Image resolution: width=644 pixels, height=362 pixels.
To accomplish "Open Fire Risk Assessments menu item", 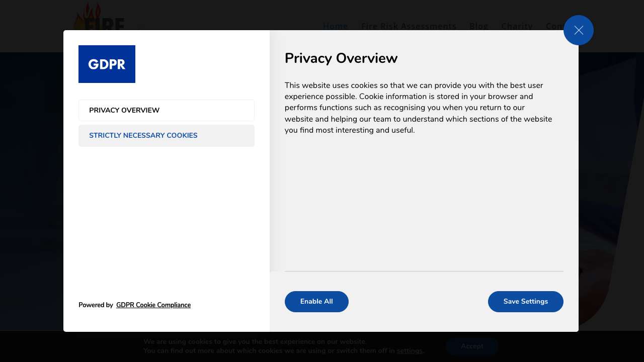I will click(x=409, y=26).
